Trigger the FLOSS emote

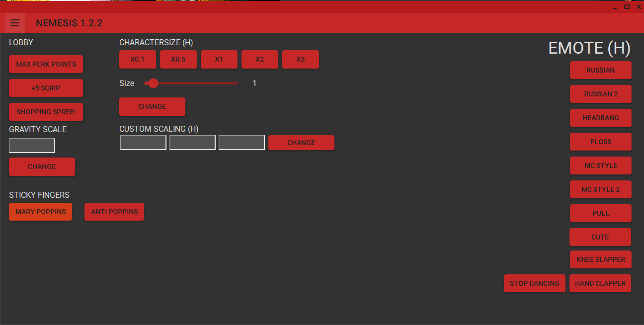(x=601, y=142)
